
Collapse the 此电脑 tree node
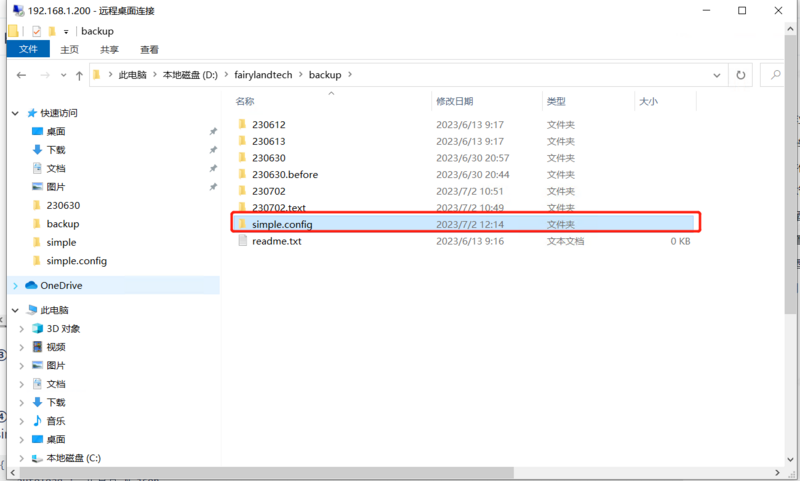click(15, 311)
